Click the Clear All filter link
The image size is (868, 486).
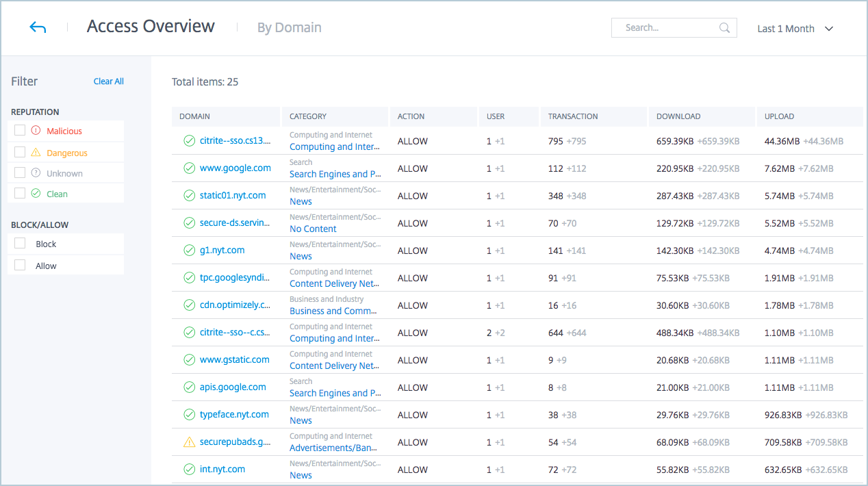108,81
